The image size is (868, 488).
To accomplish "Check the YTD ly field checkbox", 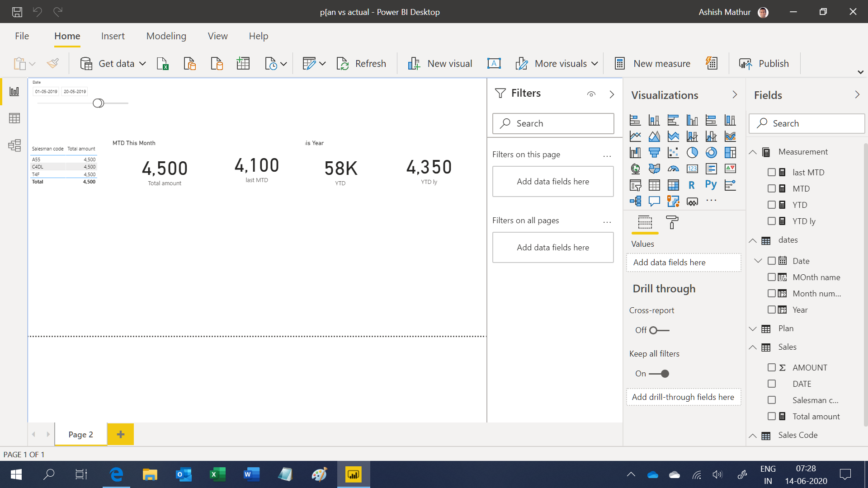I will [772, 221].
